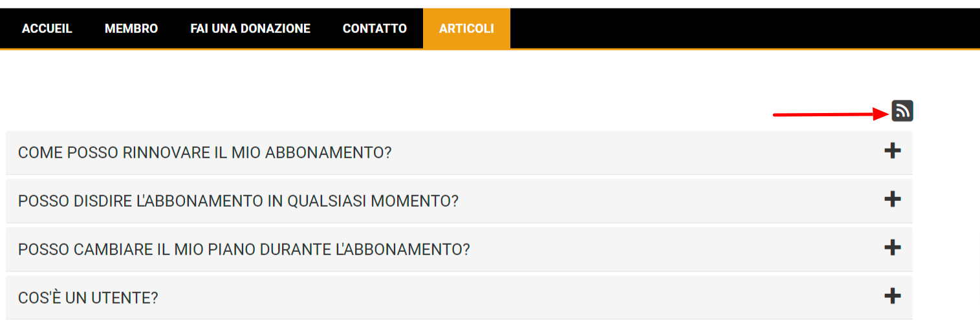
Task: Select the highlighted Articoli tab
Action: [466, 28]
